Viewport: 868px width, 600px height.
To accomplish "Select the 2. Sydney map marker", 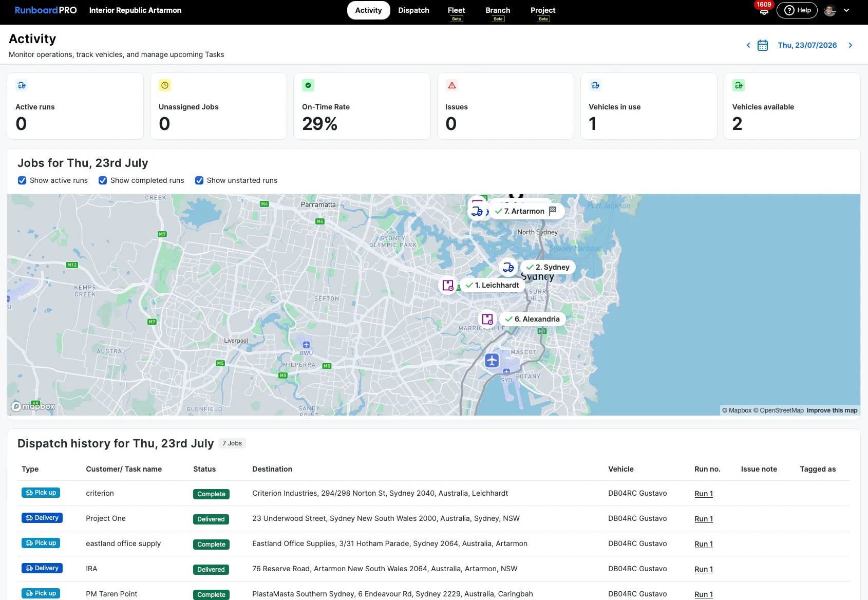I will coord(548,267).
